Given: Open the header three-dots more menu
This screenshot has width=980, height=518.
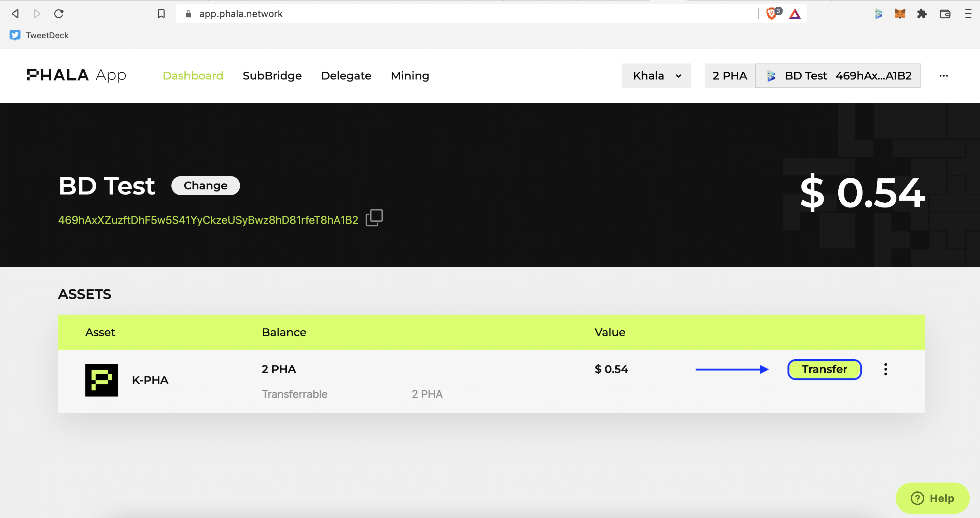Looking at the screenshot, I should click(x=944, y=76).
